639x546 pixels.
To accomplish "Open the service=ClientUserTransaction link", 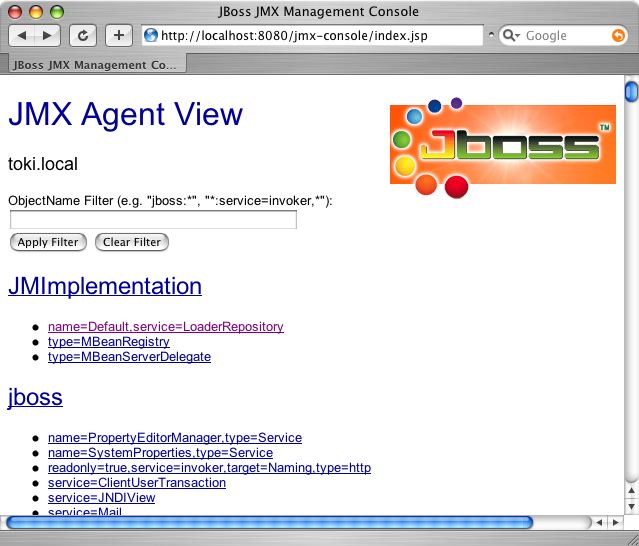I will [x=137, y=483].
